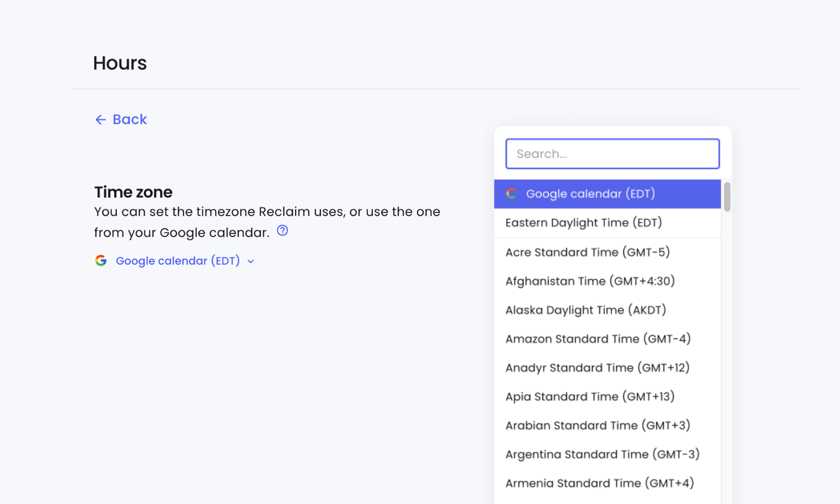Pick Apia Standard Time (GMT+13)
Image resolution: width=840 pixels, height=504 pixels.
click(607, 396)
